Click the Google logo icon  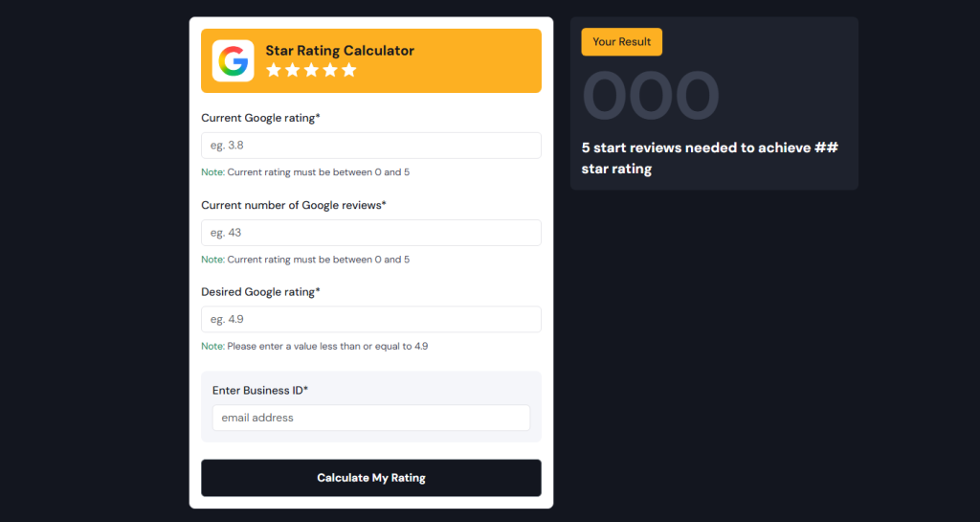point(233,61)
